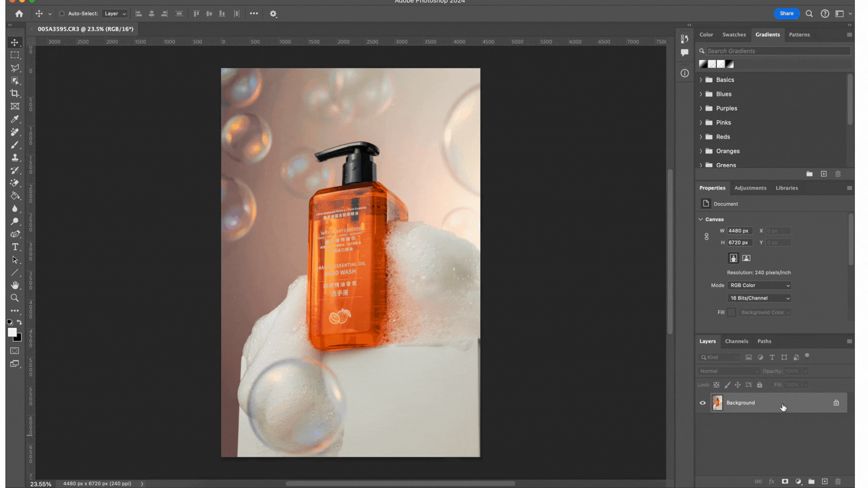
Task: Toggle the smart object layer filter
Action: click(x=796, y=357)
